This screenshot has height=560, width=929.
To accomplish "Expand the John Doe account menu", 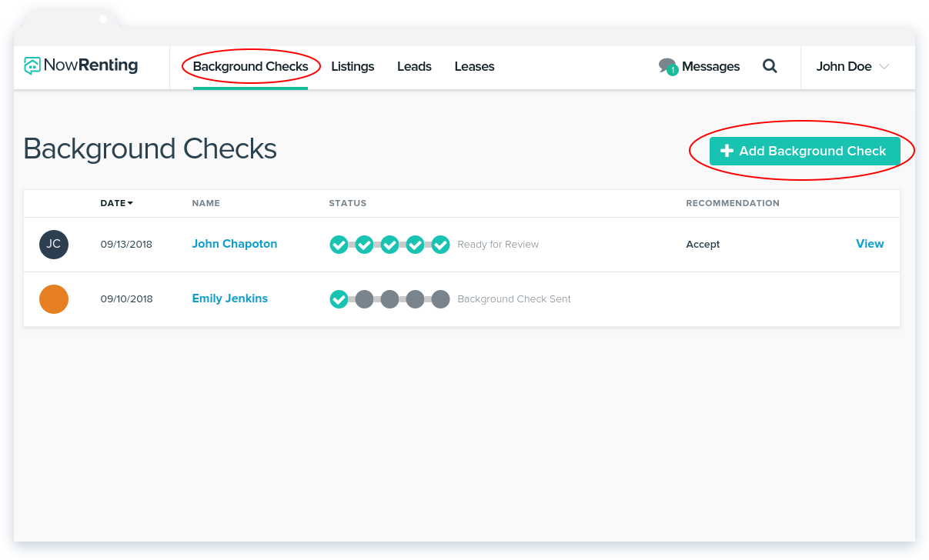I will pos(853,66).
